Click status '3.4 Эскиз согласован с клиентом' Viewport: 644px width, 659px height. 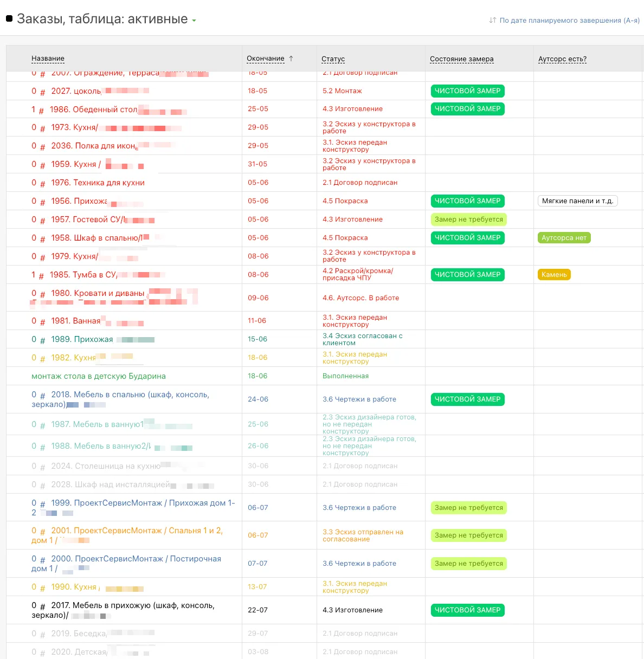point(363,339)
